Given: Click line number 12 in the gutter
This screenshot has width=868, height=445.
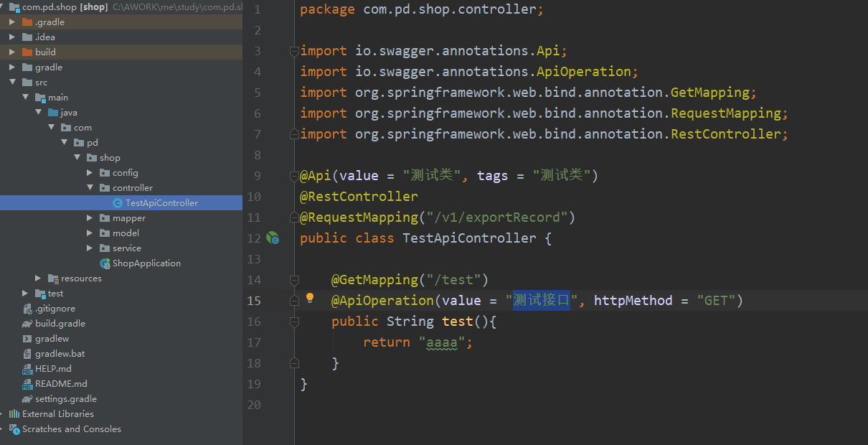Looking at the screenshot, I should [x=254, y=238].
